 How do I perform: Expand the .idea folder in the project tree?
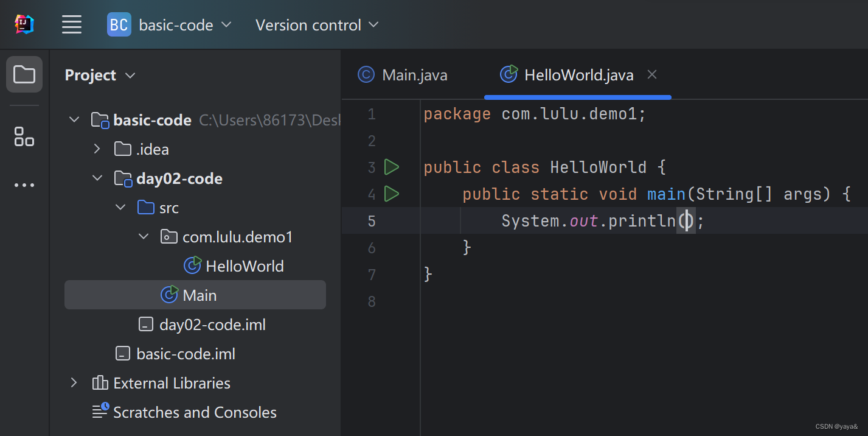tap(97, 149)
